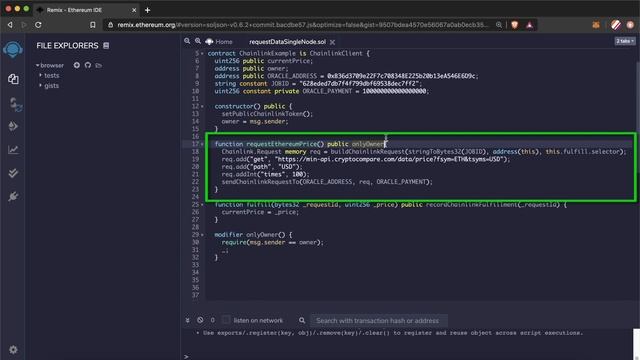This screenshot has height=360, width=640.
Task: Open the Solidity compiler sidebar icon
Action: (x=15, y=104)
